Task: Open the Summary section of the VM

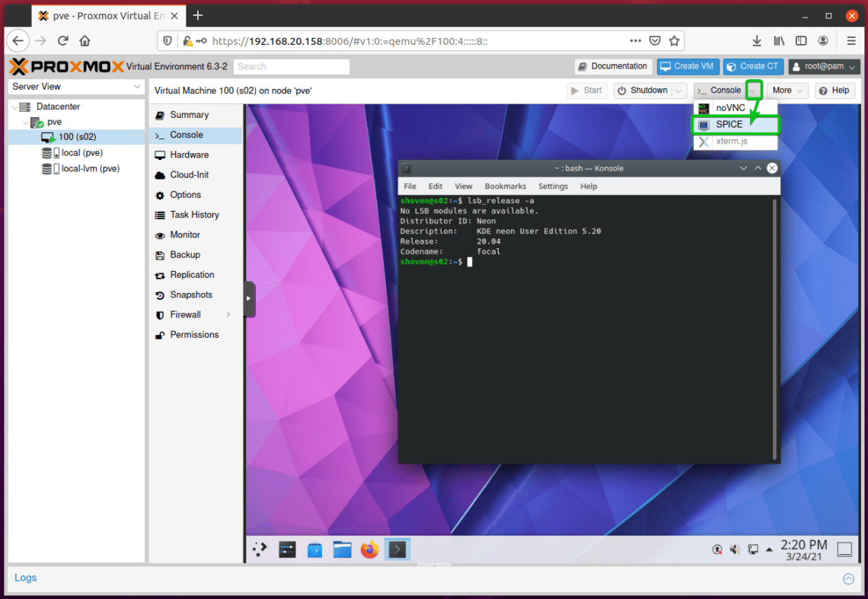Action: click(196, 115)
